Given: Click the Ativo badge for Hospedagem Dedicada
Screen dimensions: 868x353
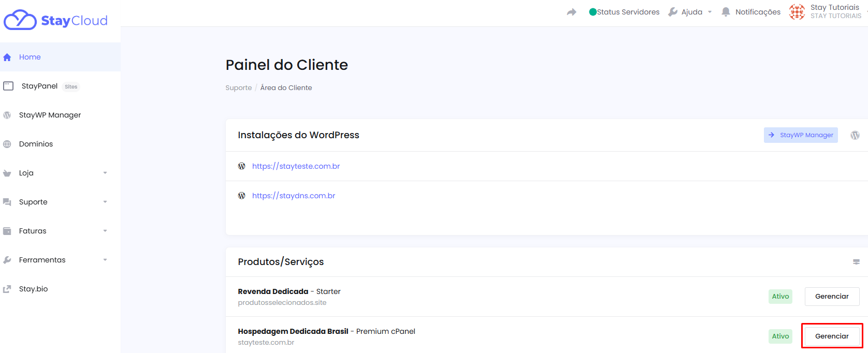Looking at the screenshot, I should (780, 336).
